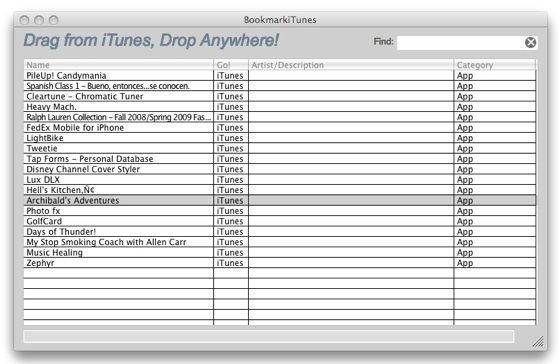The height and width of the screenshot is (364, 560).
Task: Select the Lux DLX entry
Action: click(280, 179)
